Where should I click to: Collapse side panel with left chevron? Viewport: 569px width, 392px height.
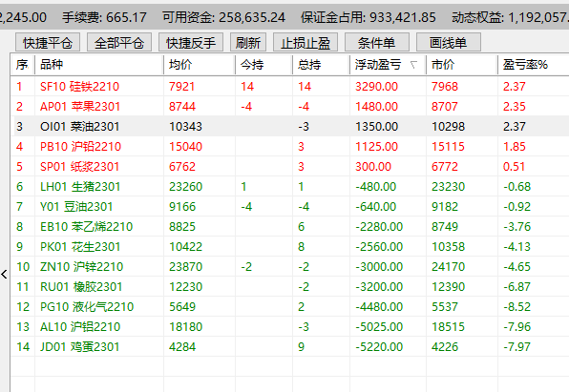tap(4, 275)
